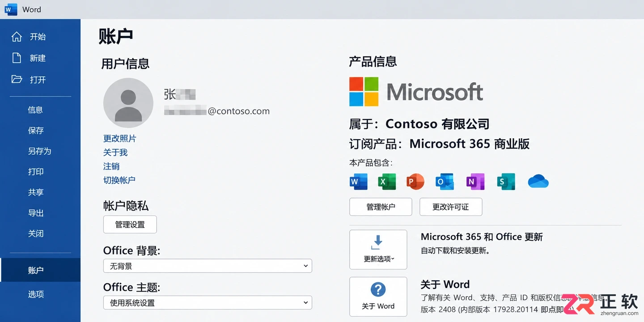This screenshot has width=644, height=322.
Task: Expand the Office 背景 dropdown showing 无背景
Action: pos(208,266)
